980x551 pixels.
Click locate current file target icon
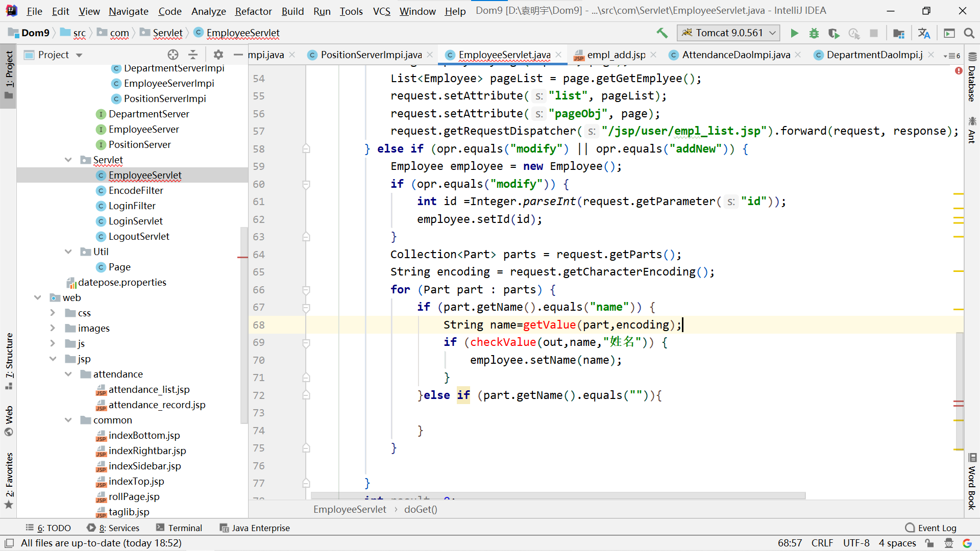tap(173, 55)
